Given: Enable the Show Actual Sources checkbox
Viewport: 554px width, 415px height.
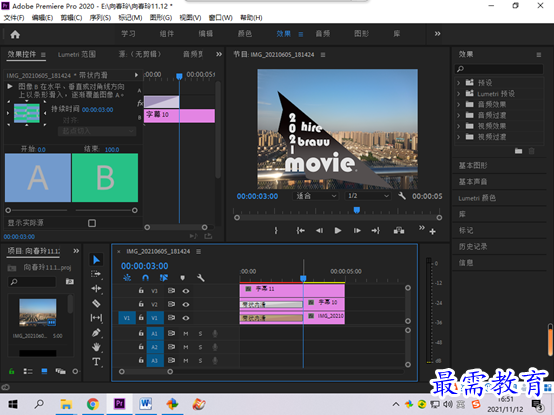Looking at the screenshot, I should tap(92, 223).
